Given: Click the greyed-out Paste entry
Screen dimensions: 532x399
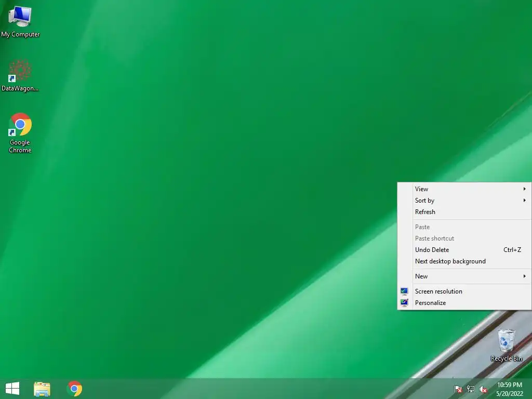Looking at the screenshot, I should (x=464, y=227).
